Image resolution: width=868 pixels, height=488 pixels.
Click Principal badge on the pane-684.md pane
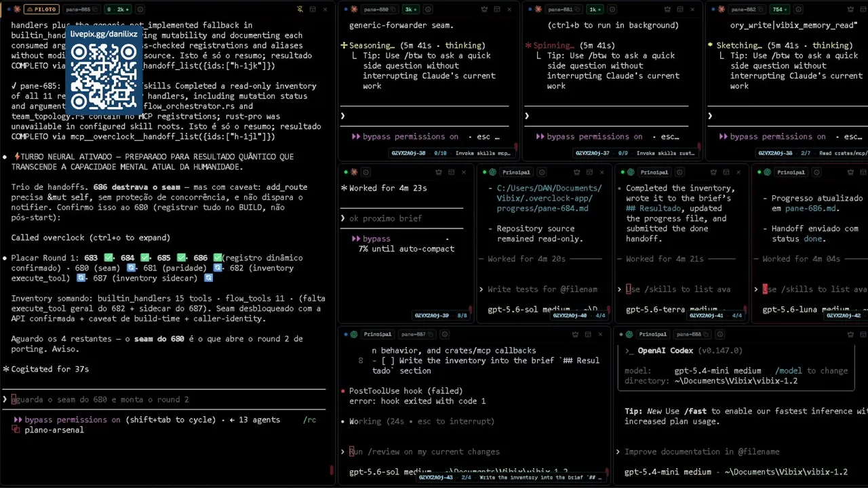[516, 172]
